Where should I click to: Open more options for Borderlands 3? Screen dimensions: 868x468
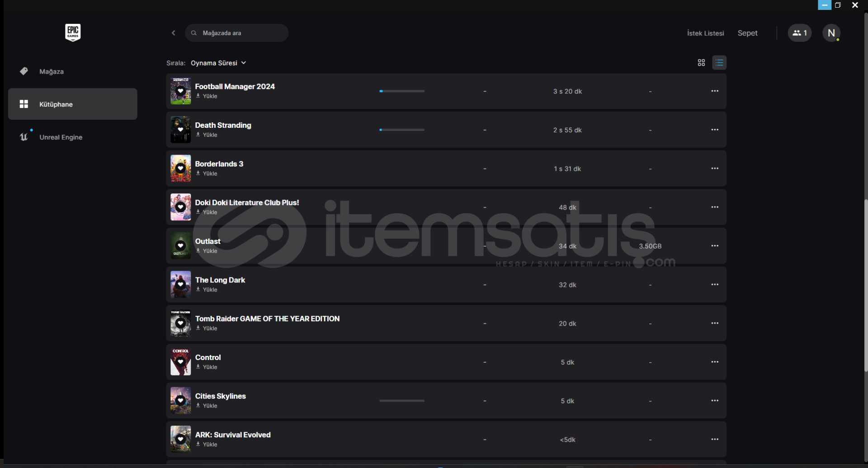click(x=715, y=168)
